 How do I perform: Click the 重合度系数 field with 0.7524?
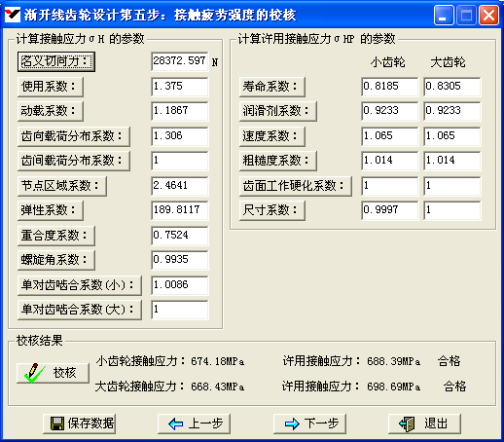pos(180,236)
